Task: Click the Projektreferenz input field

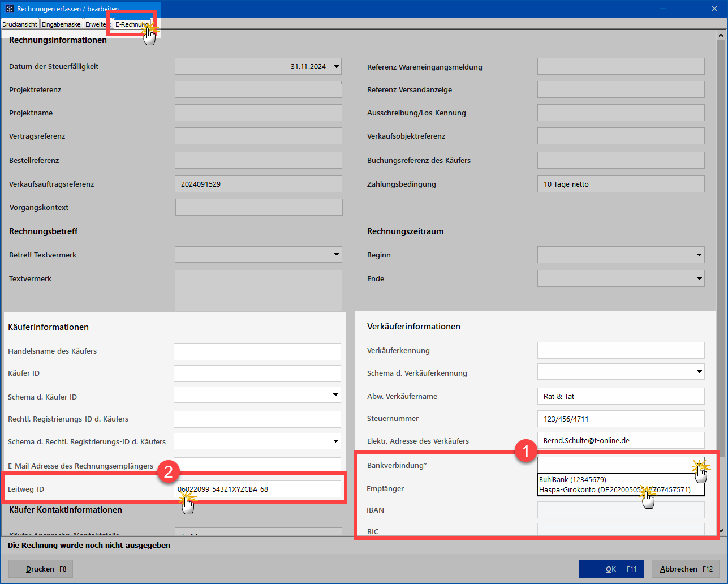Action: tap(259, 89)
